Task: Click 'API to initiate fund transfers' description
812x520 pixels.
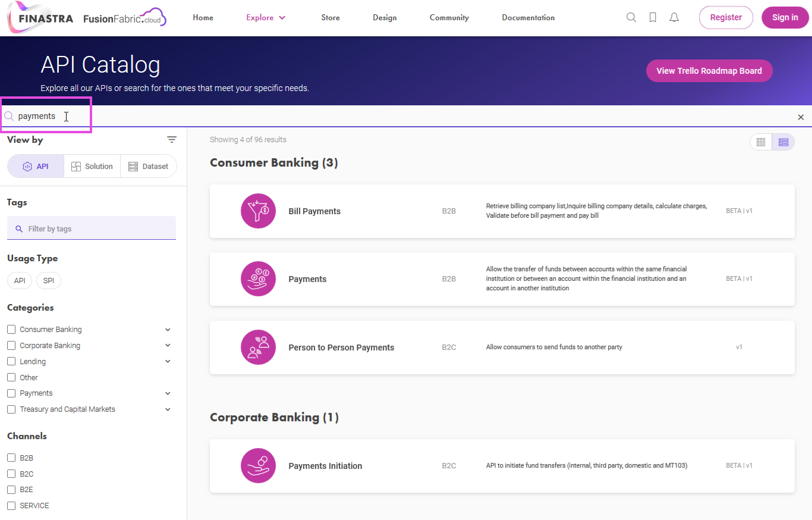Action: 587,465
